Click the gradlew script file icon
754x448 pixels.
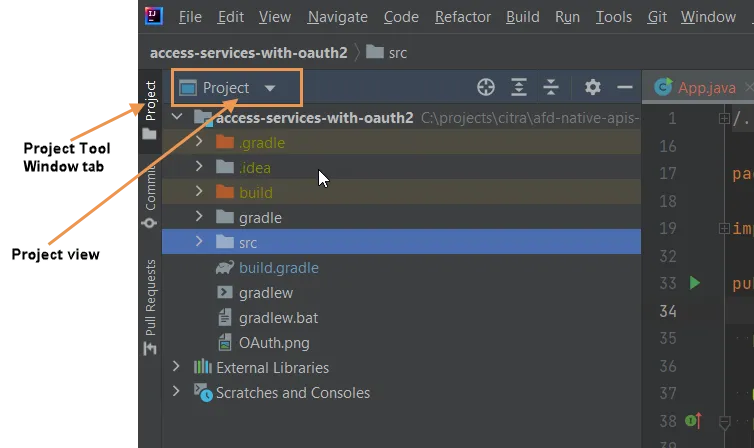[x=225, y=292]
